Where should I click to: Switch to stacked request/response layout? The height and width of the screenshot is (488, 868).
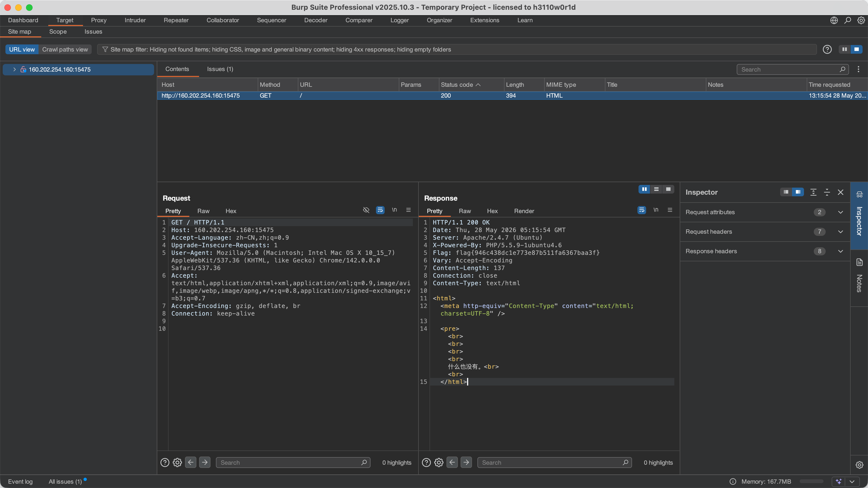click(x=656, y=189)
